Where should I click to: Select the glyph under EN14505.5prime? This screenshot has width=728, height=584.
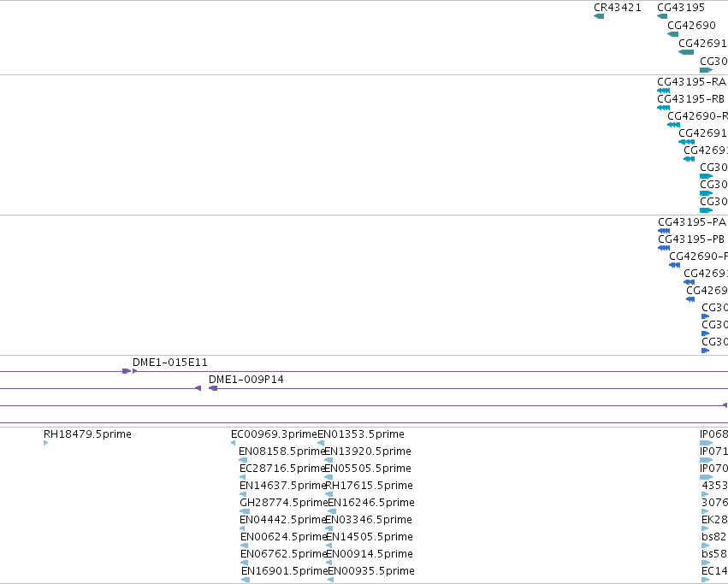329,546
